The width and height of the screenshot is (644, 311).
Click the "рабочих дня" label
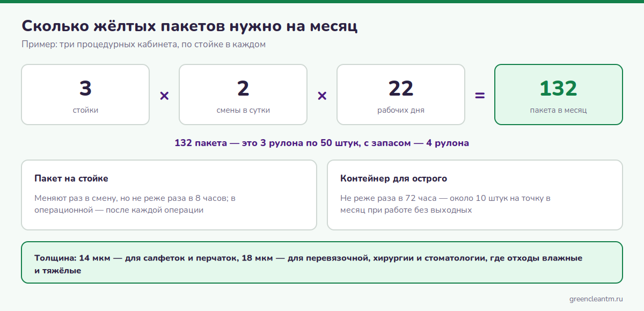pyautogui.click(x=401, y=110)
